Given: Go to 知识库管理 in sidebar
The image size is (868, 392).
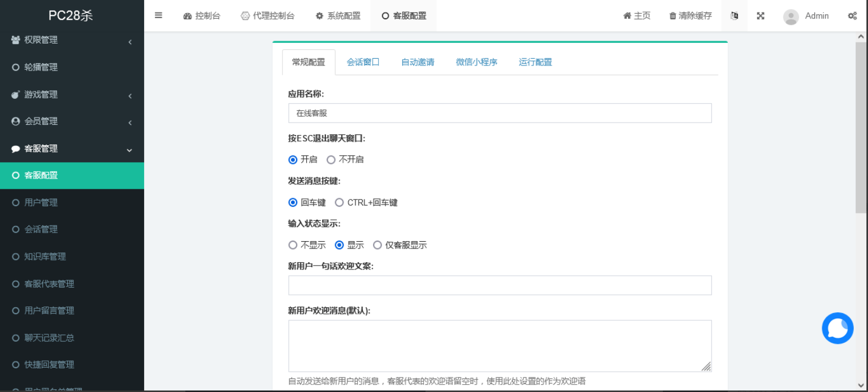Looking at the screenshot, I should click(45, 256).
